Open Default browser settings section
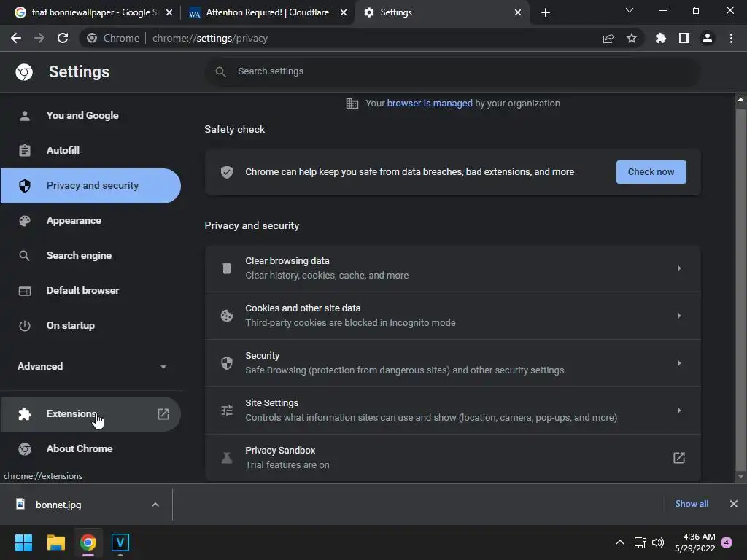This screenshot has height=560, width=747. pyautogui.click(x=91, y=290)
